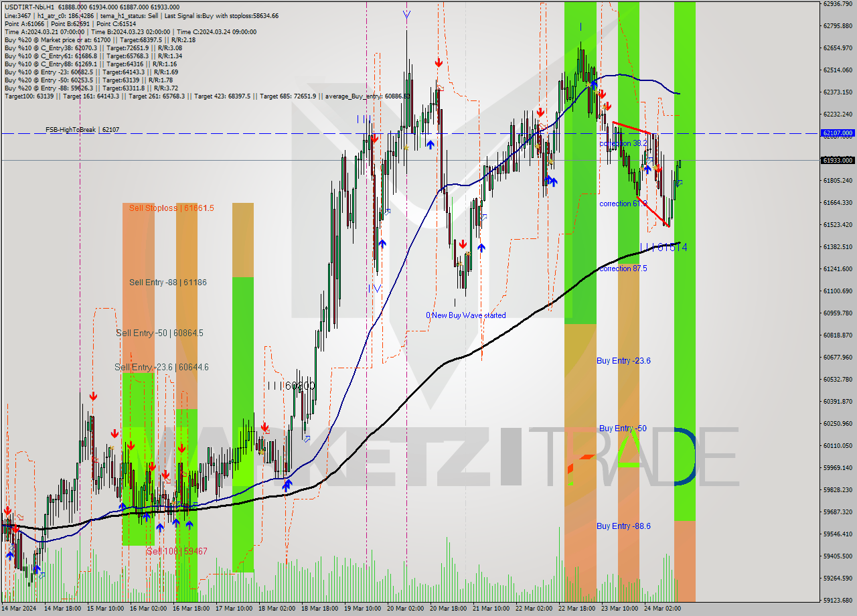
Task: Click the correction 38.2 label
Action: (623, 143)
